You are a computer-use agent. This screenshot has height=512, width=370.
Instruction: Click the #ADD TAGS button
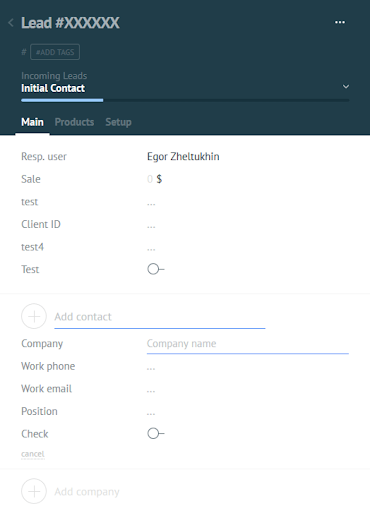point(55,52)
